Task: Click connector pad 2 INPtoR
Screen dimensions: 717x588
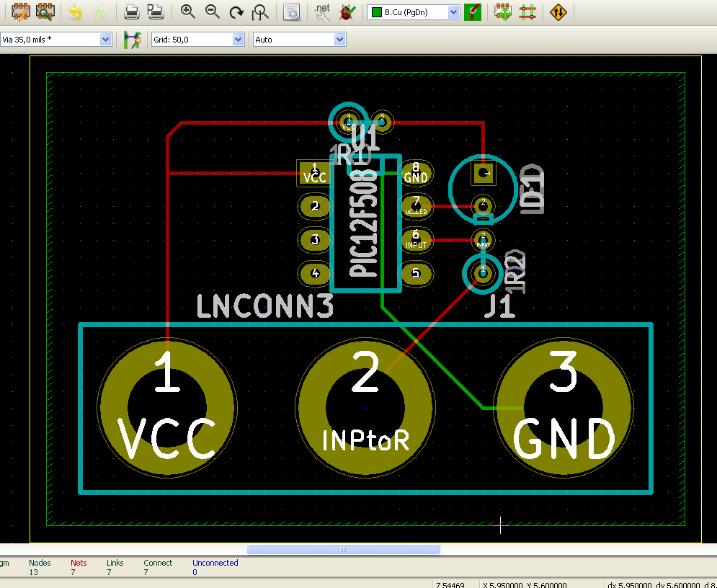Action: point(365,407)
